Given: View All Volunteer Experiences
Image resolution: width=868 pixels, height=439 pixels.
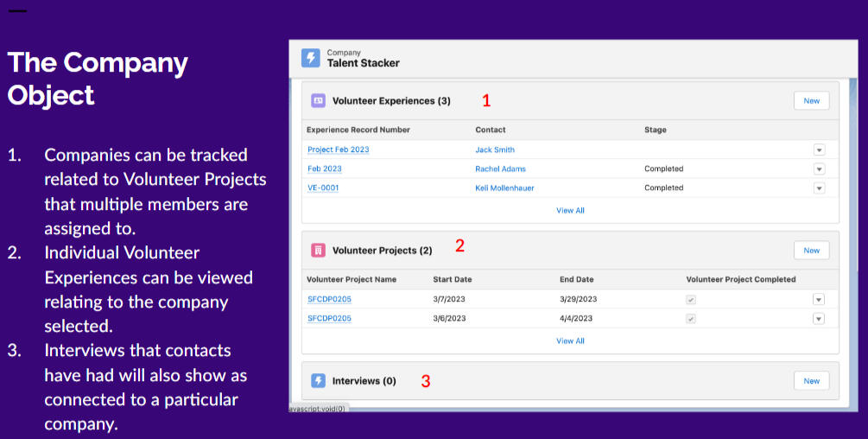Looking at the screenshot, I should coord(570,210).
